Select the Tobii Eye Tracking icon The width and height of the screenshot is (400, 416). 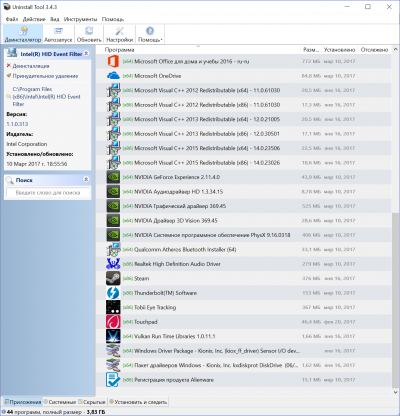click(x=113, y=307)
